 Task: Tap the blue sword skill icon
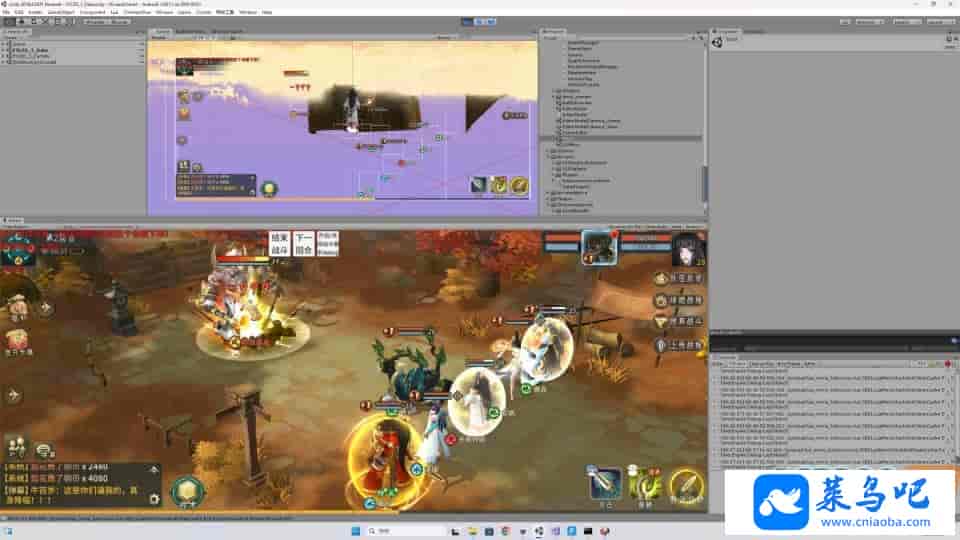coord(604,483)
